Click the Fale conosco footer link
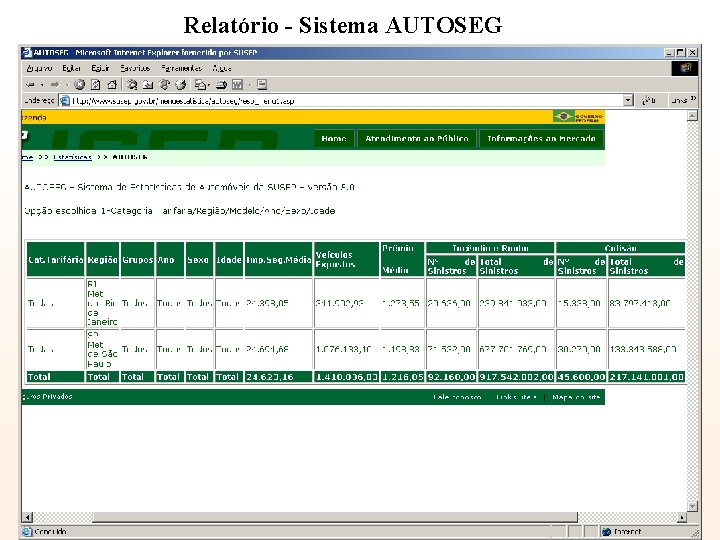The image size is (720, 540). click(457, 397)
